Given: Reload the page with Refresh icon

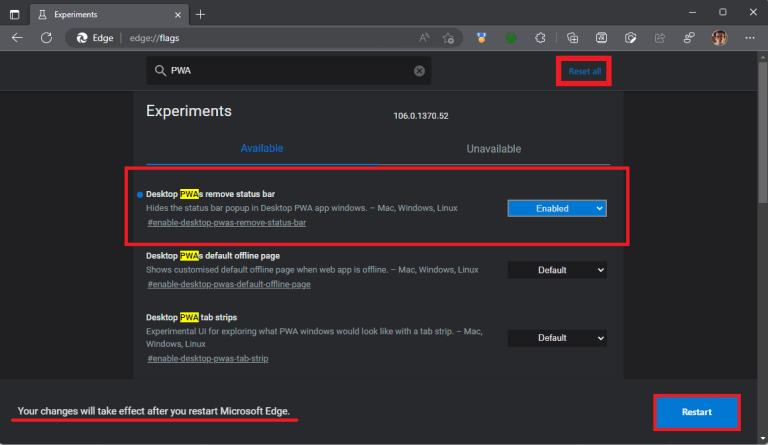Looking at the screenshot, I should pos(47,38).
